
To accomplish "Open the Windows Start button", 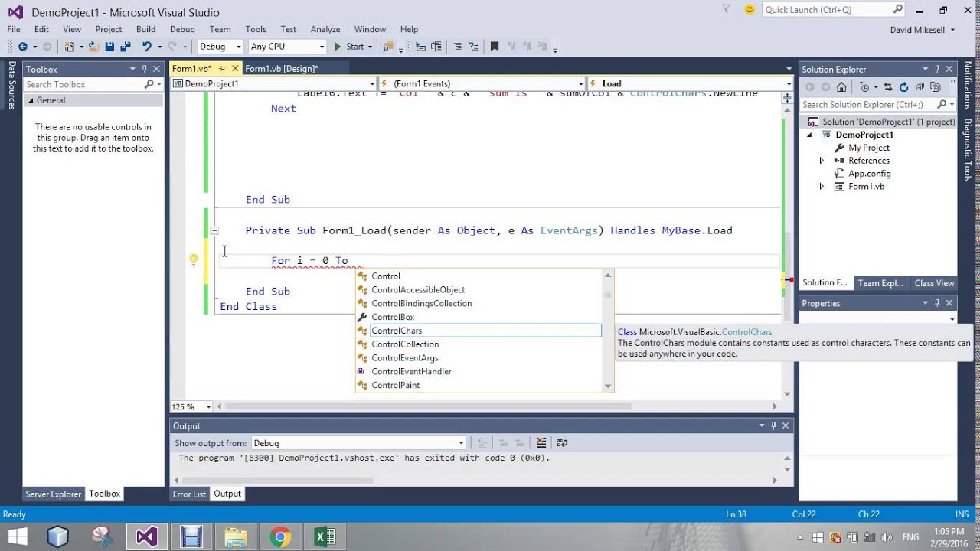I will pyautogui.click(x=17, y=536).
